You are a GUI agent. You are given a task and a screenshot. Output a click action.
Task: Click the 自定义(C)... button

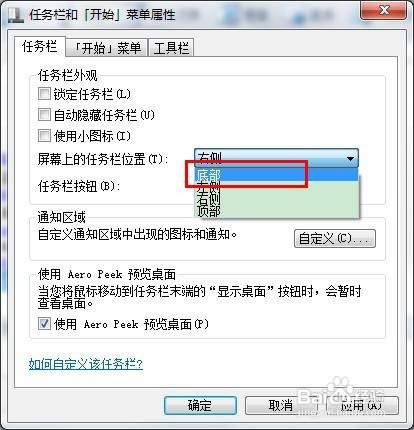tap(335, 238)
